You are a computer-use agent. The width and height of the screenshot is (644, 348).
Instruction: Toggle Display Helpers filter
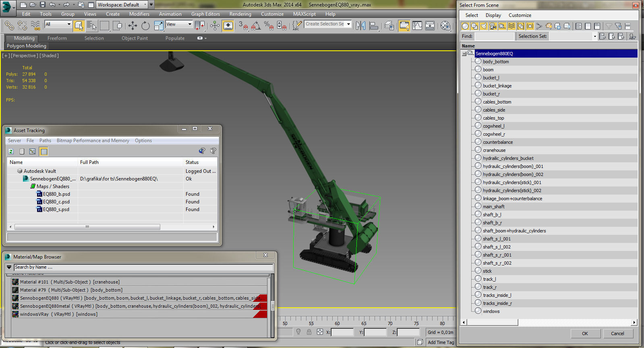pos(502,26)
